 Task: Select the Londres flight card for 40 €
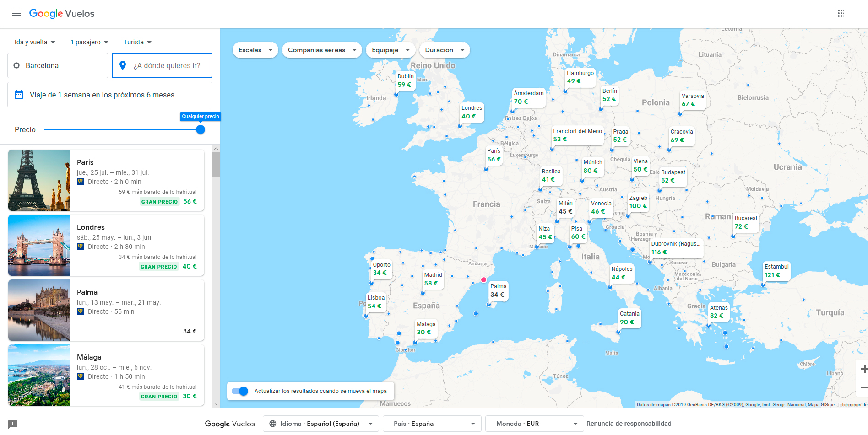106,245
